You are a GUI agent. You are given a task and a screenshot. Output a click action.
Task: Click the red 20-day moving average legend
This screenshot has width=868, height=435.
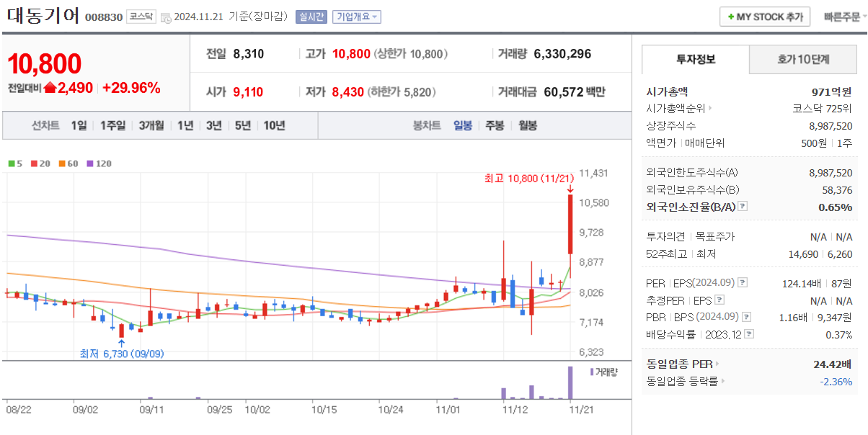point(40,163)
